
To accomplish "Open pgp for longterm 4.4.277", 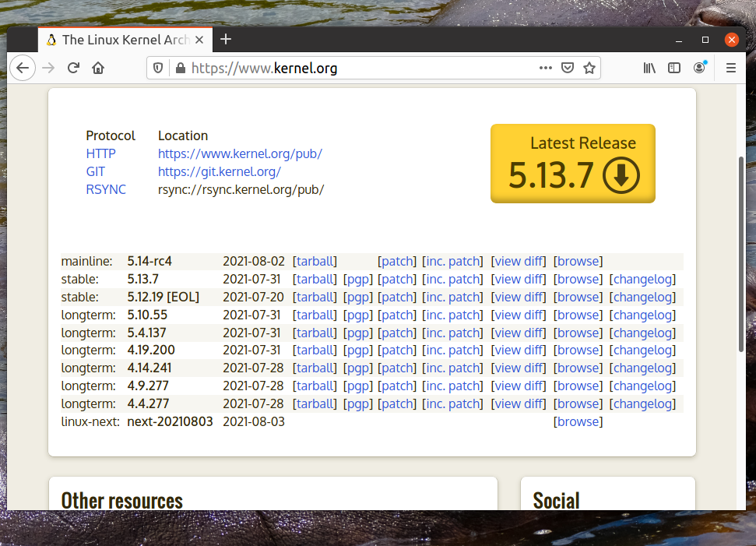I will 357,403.
